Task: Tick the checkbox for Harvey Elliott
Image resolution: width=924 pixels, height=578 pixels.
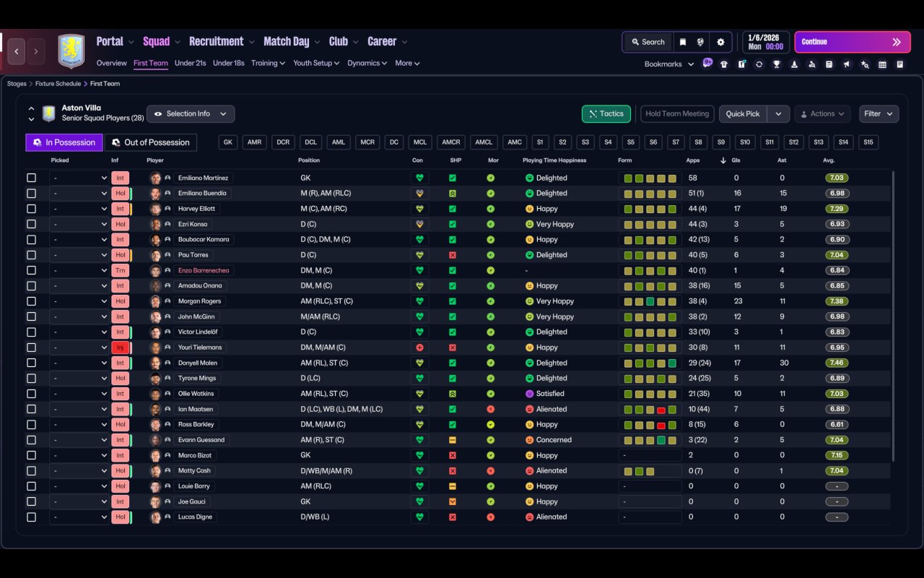Action: pos(31,209)
